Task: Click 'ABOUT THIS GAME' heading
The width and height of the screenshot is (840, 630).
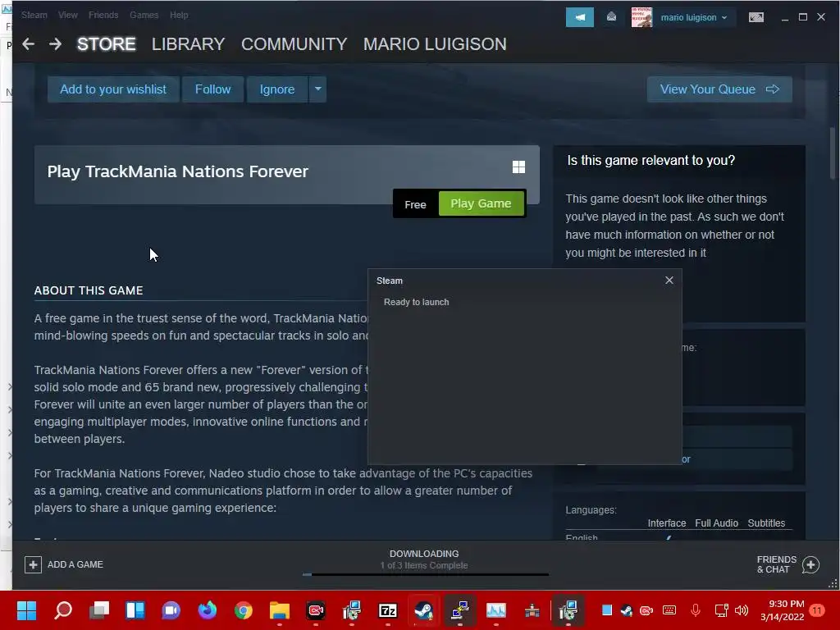Action: point(89,290)
